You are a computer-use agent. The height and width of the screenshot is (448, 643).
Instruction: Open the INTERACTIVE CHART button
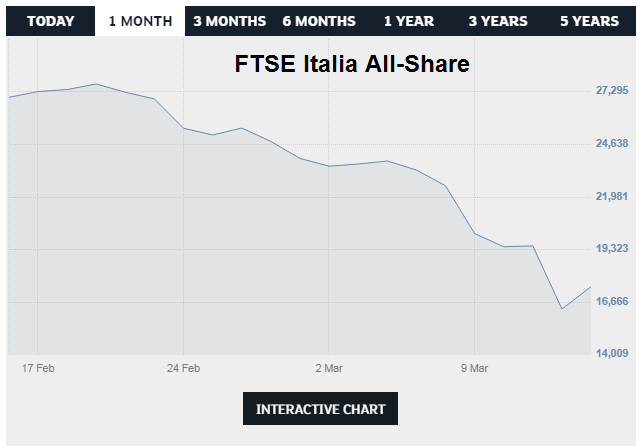click(x=320, y=409)
